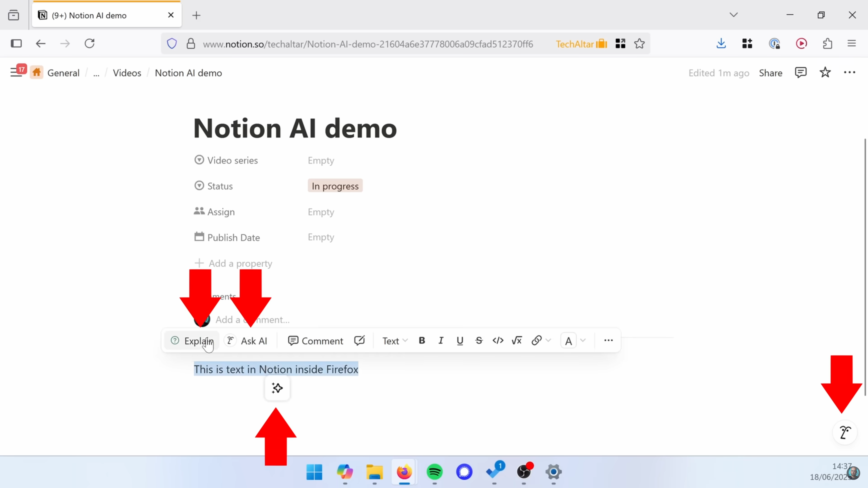This screenshot has height=488, width=868.
Task: Mark selection as inline code
Action: pos(498,340)
